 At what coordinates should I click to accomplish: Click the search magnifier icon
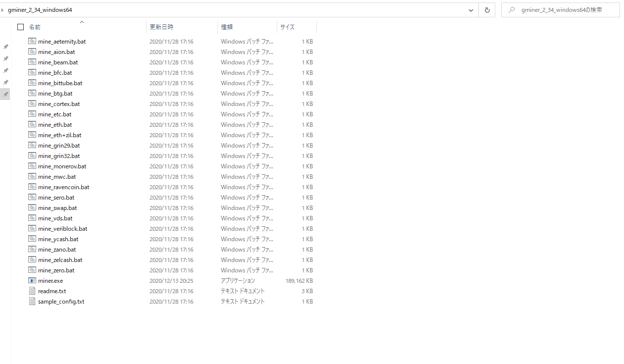(512, 10)
